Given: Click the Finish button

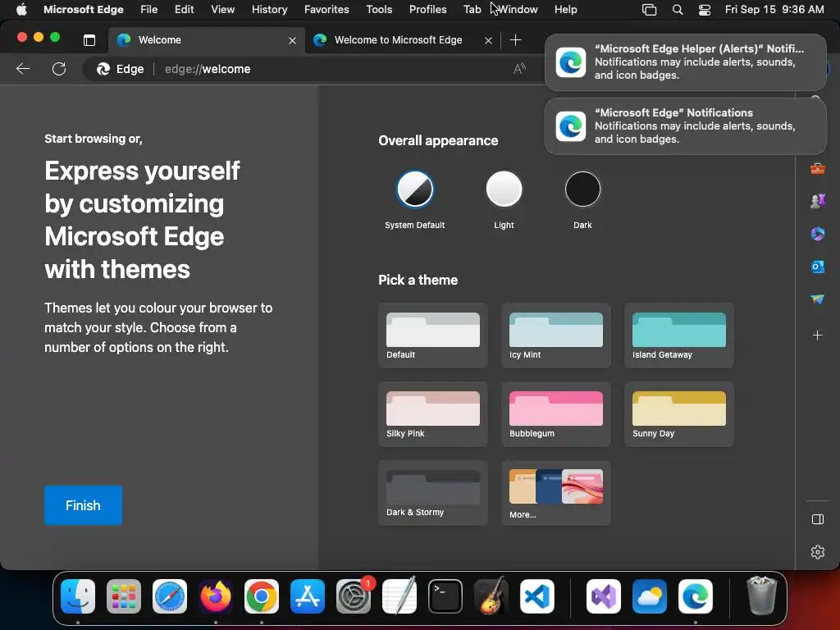Looking at the screenshot, I should [x=83, y=505].
